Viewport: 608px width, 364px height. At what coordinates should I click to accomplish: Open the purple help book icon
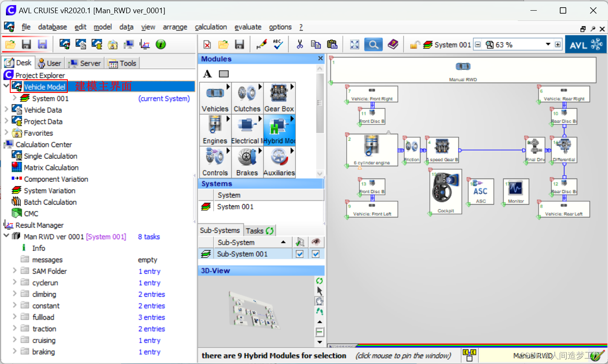tap(393, 44)
